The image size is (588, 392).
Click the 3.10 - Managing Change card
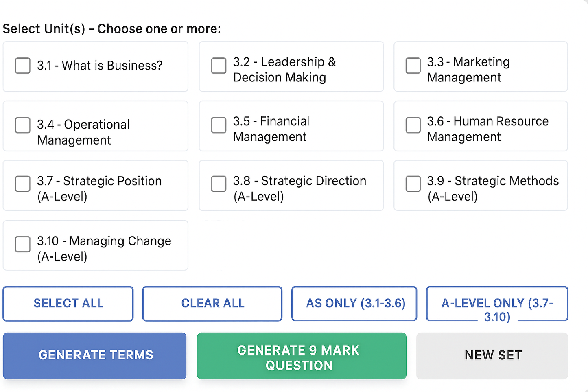click(x=95, y=245)
